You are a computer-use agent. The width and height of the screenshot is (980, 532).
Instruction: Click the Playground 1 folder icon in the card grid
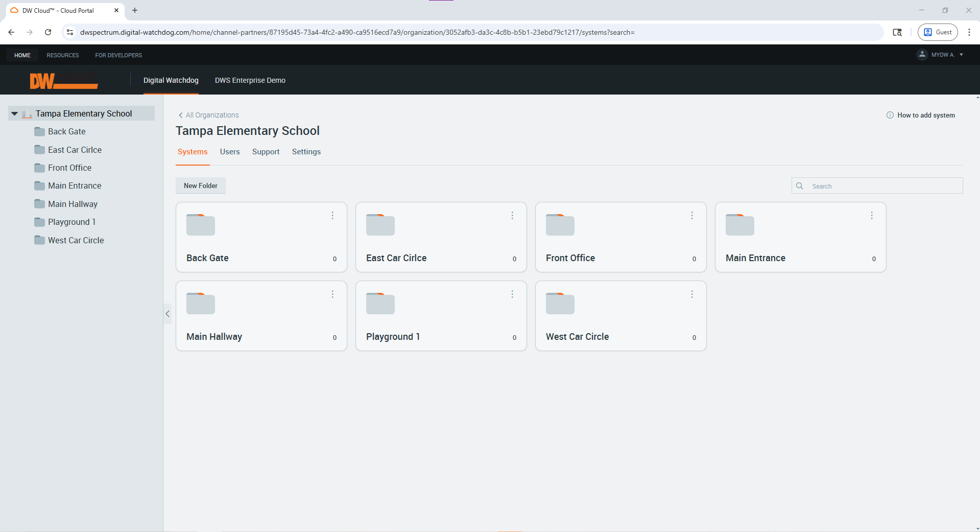coord(380,304)
